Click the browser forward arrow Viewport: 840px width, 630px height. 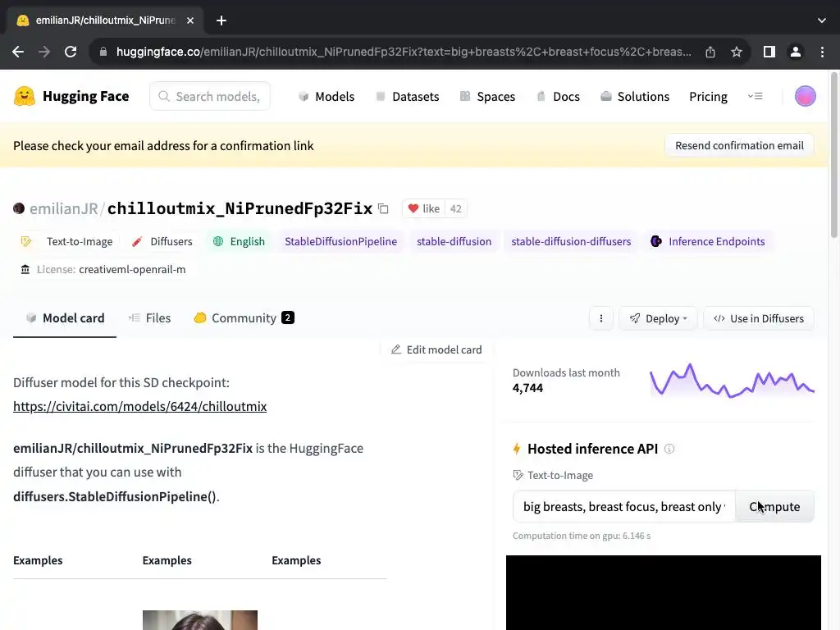click(44, 52)
